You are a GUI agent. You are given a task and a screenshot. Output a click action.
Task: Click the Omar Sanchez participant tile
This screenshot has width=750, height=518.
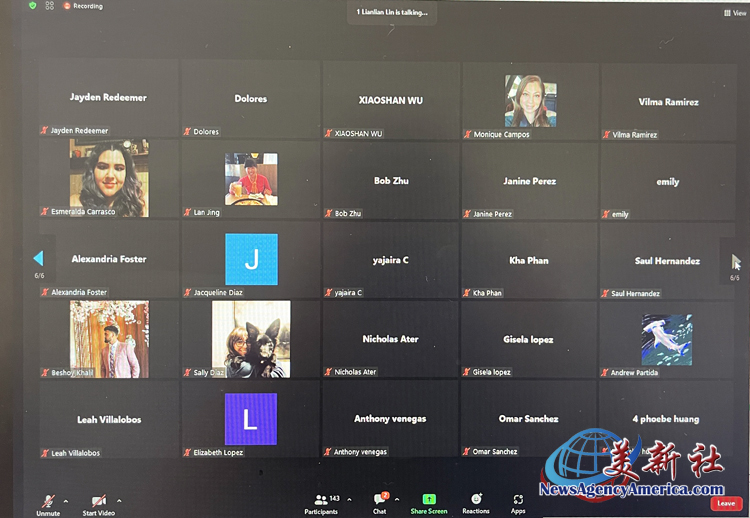click(528, 419)
